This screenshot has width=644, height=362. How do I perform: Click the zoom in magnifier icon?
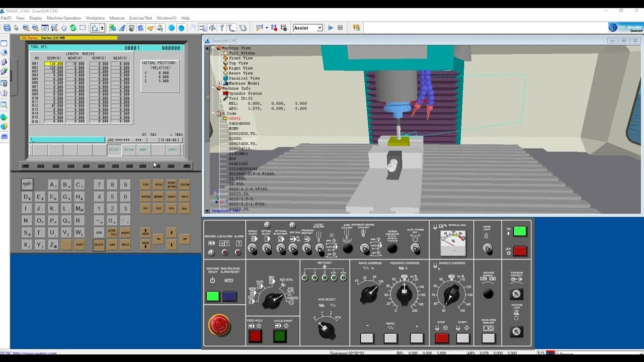[26, 28]
